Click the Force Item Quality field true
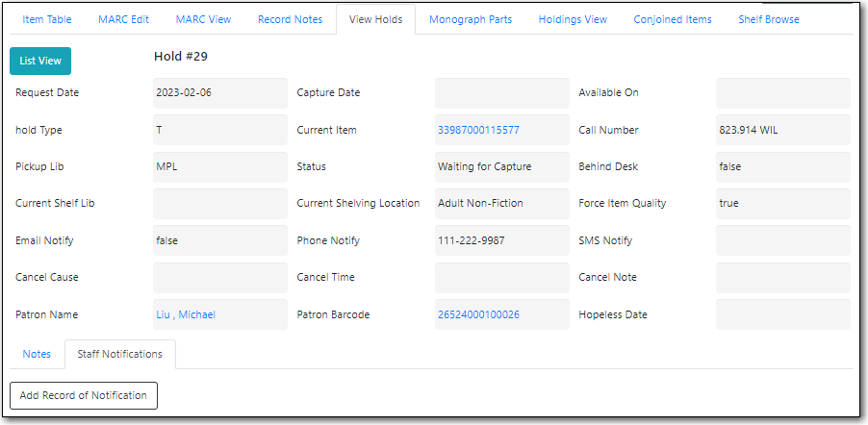The image size is (868, 425). pyautogui.click(x=782, y=204)
